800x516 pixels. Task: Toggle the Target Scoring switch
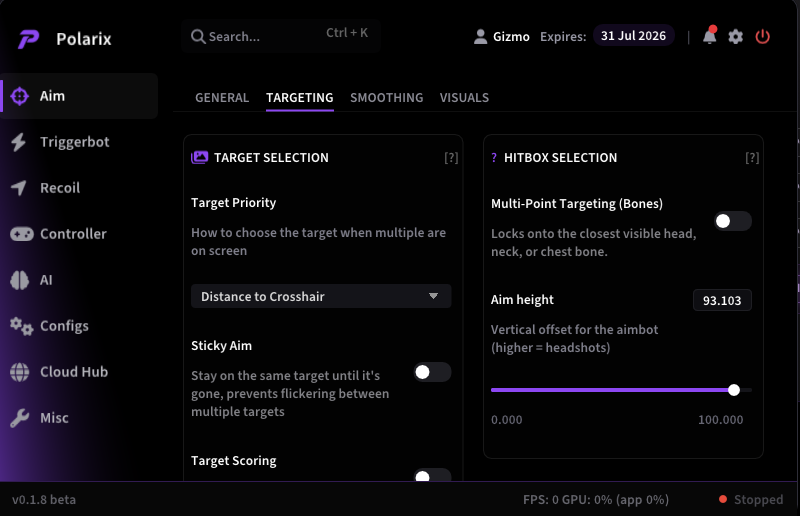pos(432,475)
